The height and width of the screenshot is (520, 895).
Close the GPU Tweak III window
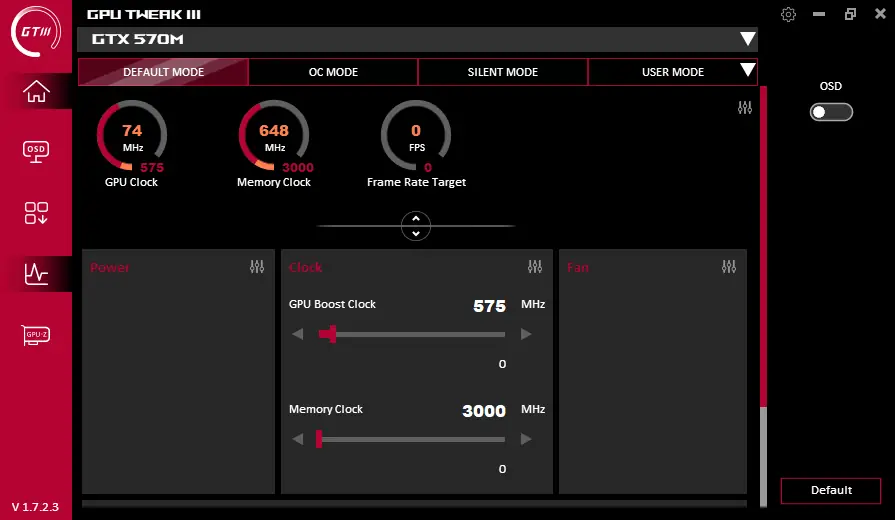(880, 14)
